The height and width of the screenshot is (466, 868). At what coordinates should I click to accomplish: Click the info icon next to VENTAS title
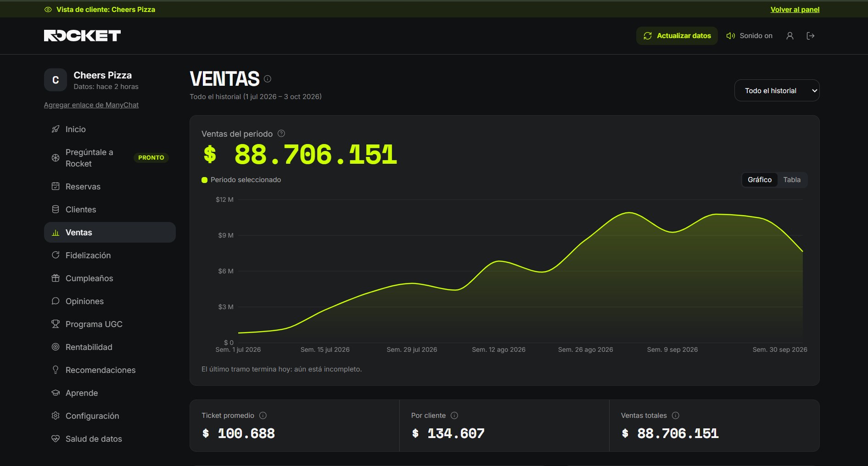(268, 79)
